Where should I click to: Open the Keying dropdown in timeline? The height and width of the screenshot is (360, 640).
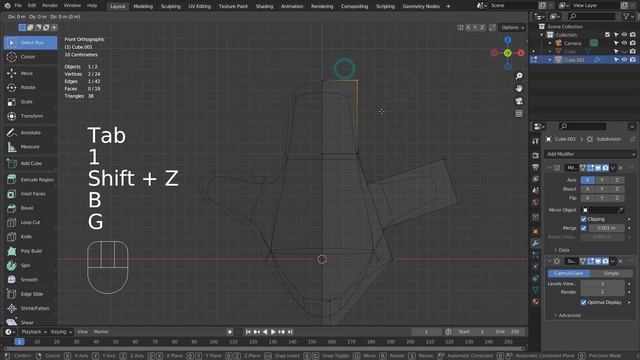61,332
